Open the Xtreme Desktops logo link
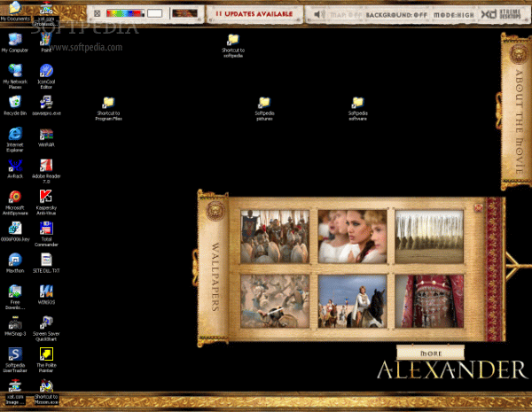This screenshot has width=532, height=412. point(501,14)
